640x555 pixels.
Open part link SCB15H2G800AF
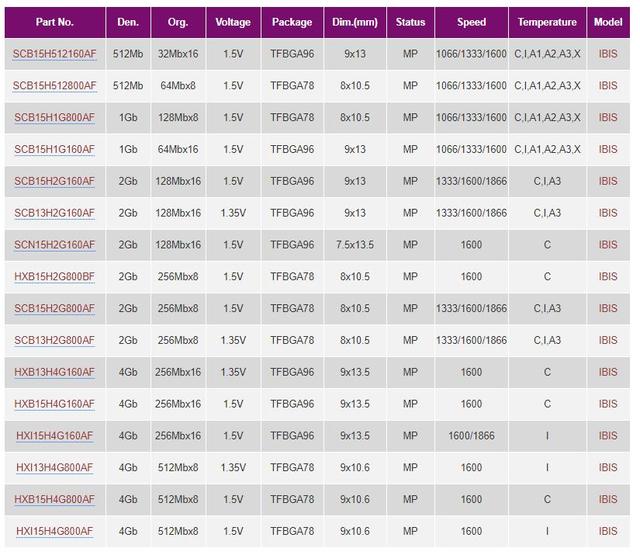[x=55, y=309]
